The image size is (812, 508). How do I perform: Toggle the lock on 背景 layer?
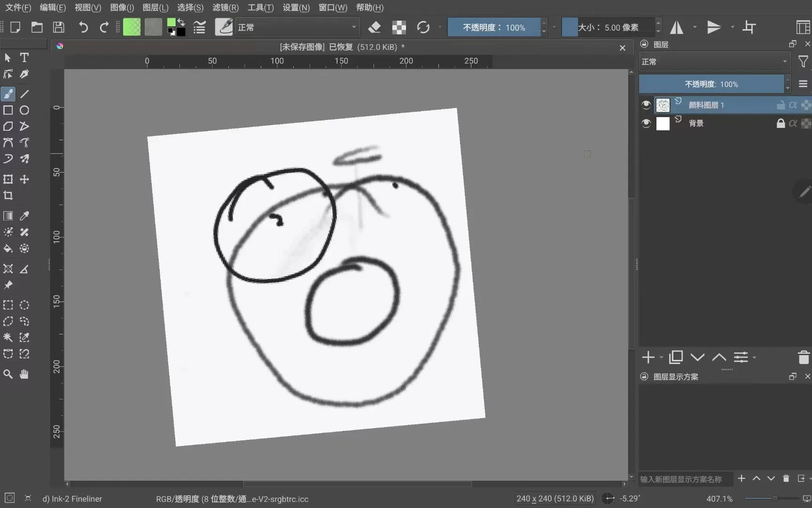click(x=781, y=123)
